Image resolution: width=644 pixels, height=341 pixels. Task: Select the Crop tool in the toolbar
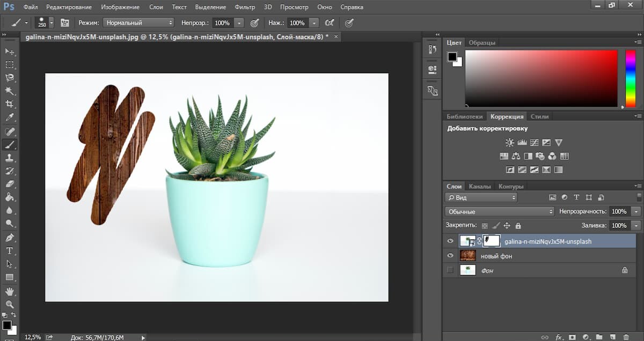pyautogui.click(x=9, y=104)
